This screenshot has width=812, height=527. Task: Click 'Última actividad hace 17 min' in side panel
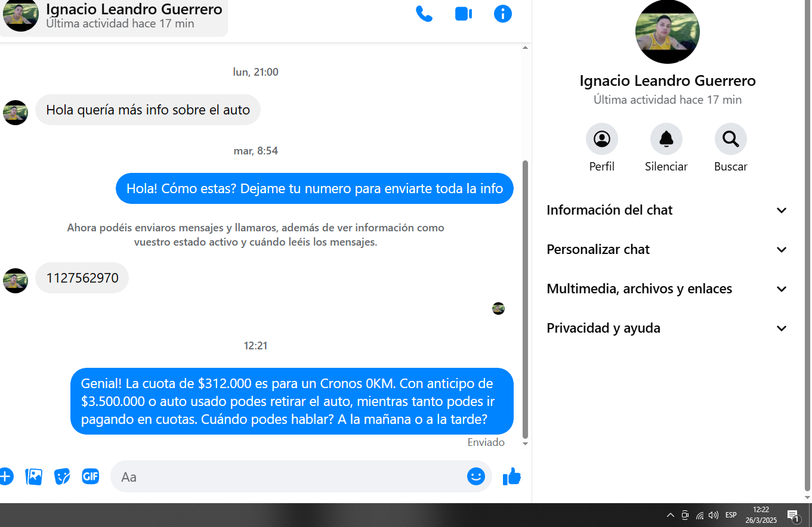pyautogui.click(x=668, y=100)
